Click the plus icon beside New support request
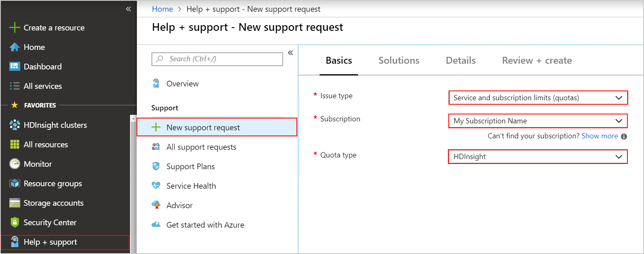Viewport: 644px width, 254px height. point(156,127)
